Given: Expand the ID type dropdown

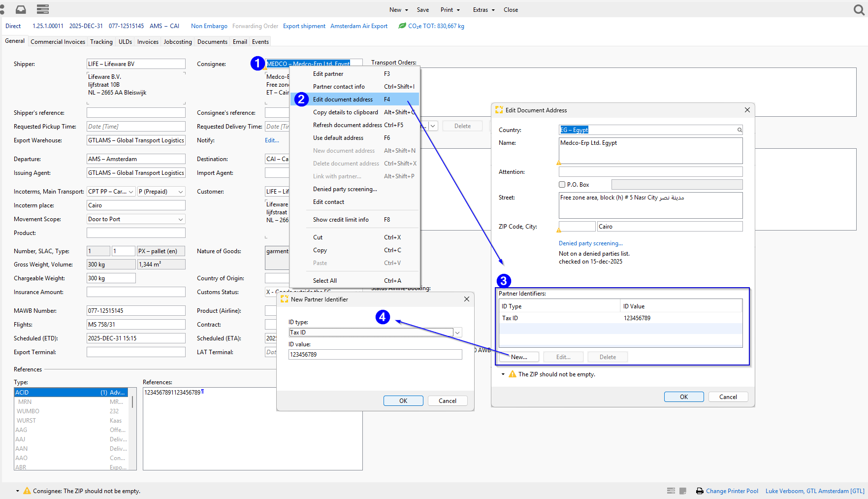Looking at the screenshot, I should [457, 333].
